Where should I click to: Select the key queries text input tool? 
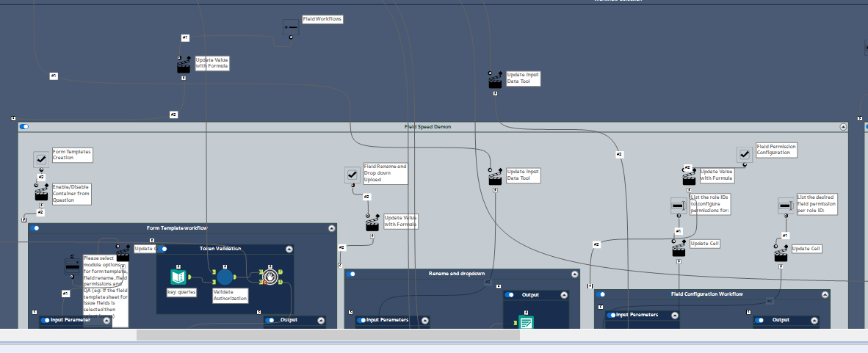click(x=178, y=277)
